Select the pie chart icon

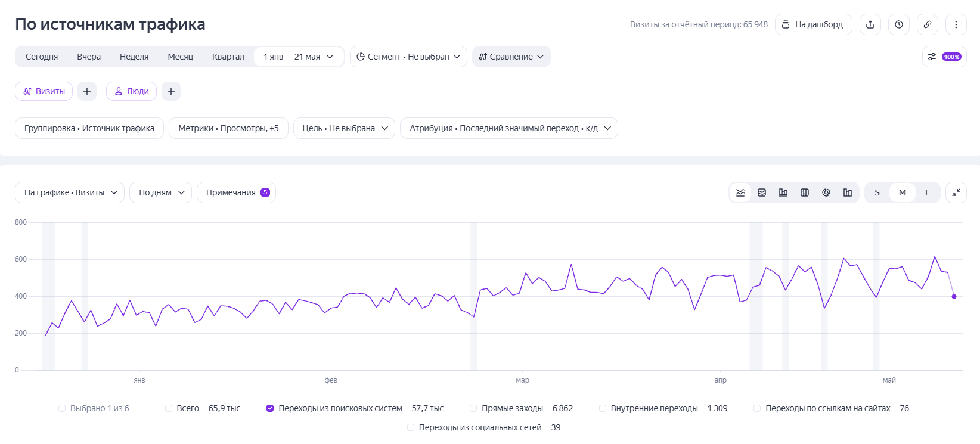tap(826, 192)
